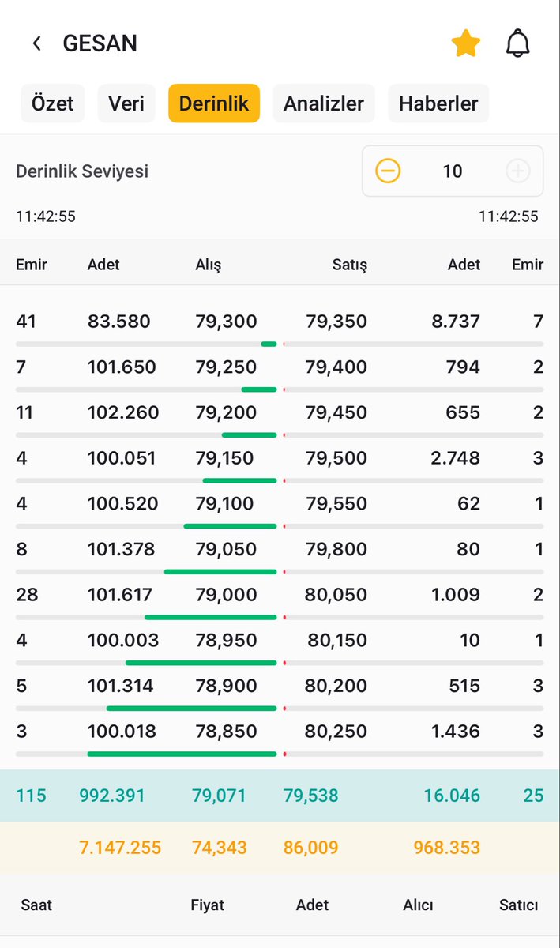Select the green depth bar under 78,850
This screenshot has width=560, height=948.
[x=182, y=754]
